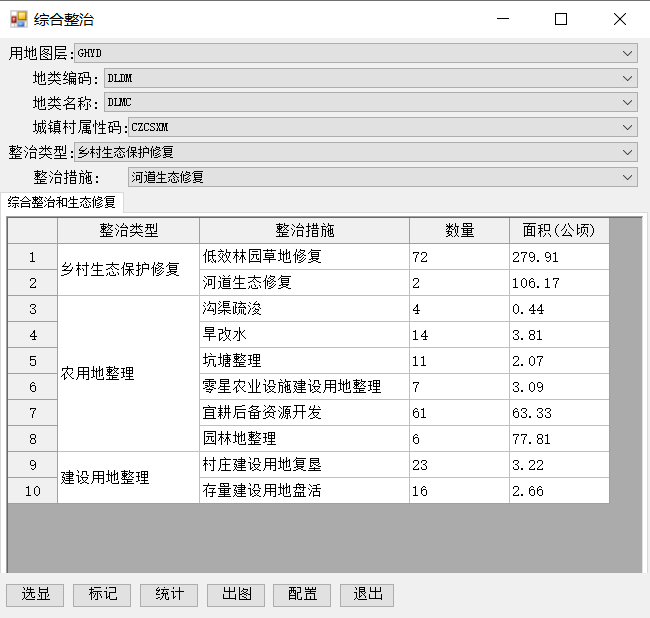
Task: Select the 乡村生态保护修复 merged table cell
Action: (129, 270)
